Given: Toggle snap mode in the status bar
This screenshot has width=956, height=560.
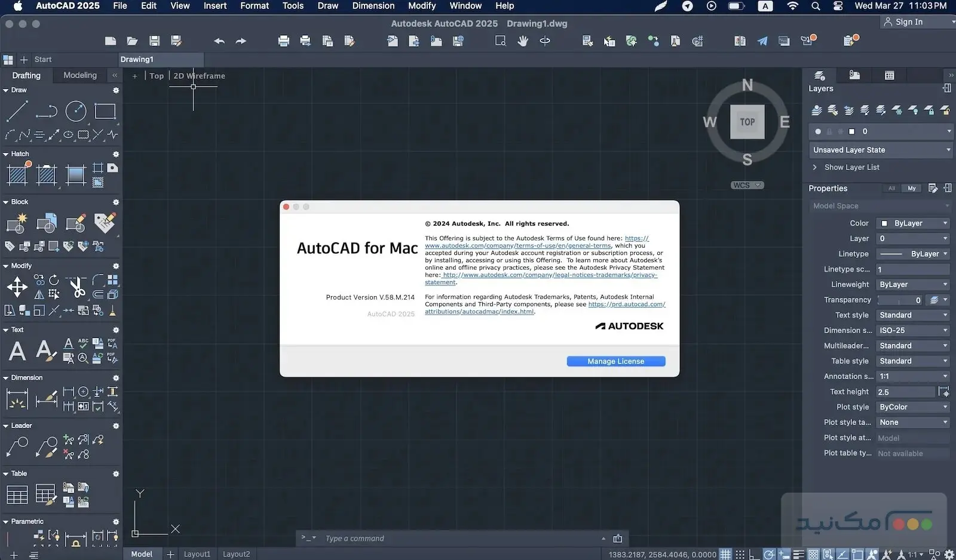Looking at the screenshot, I should click(x=740, y=553).
